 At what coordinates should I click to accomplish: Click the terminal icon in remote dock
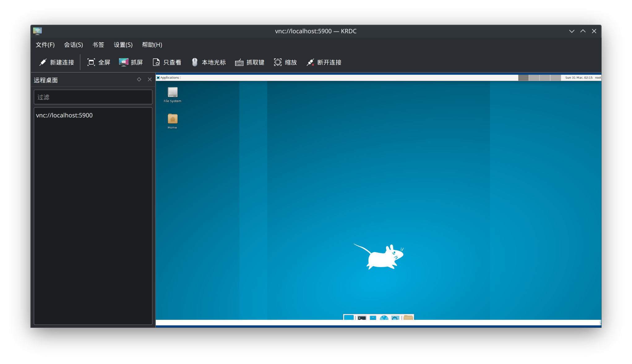tap(362, 317)
